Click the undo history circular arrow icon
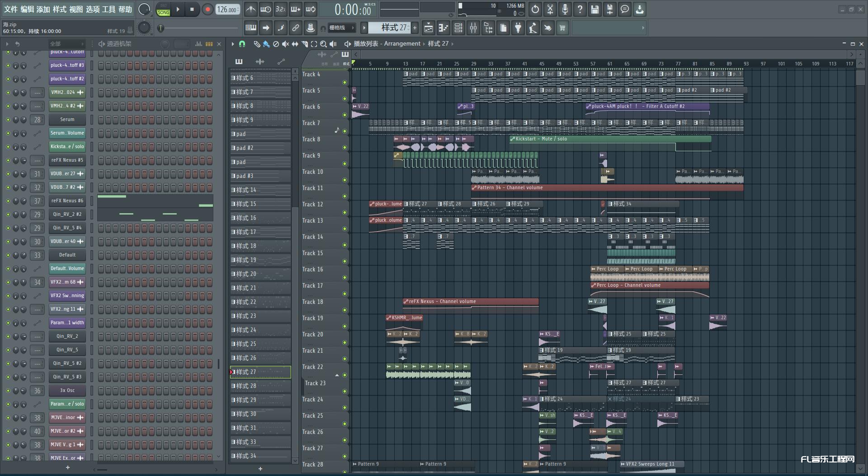868x476 pixels. point(535,9)
